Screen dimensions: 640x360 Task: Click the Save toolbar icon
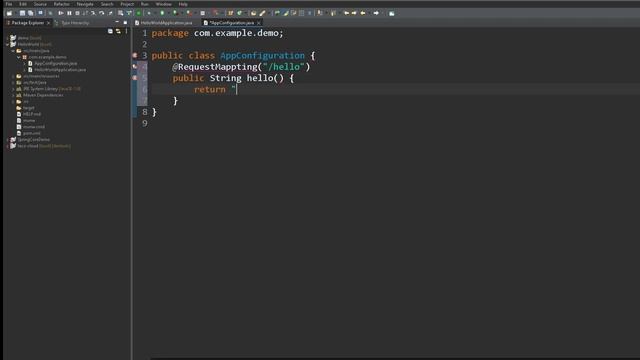coord(22,13)
